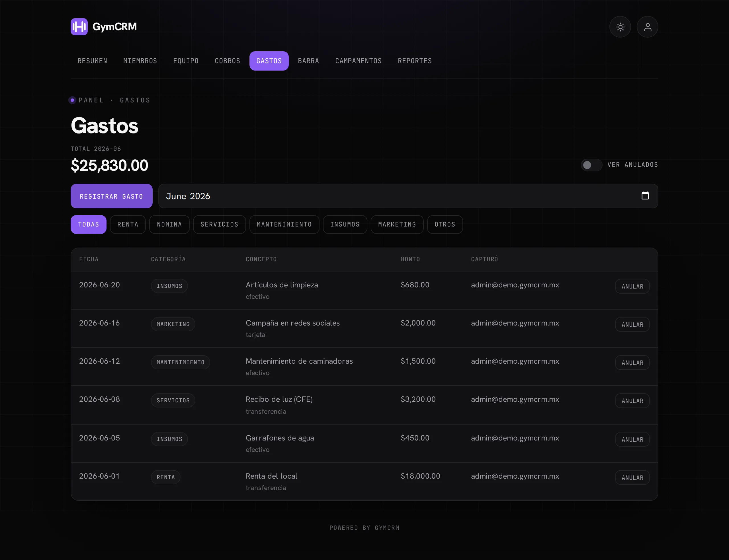This screenshot has width=729, height=560.
Task: Click the date 2026-06-20
Action: pyautogui.click(x=99, y=285)
